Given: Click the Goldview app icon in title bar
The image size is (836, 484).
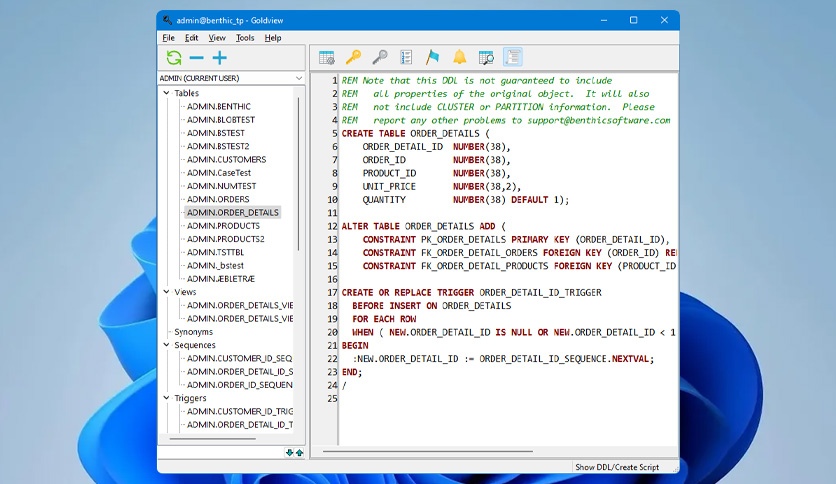Looking at the screenshot, I should point(167,20).
